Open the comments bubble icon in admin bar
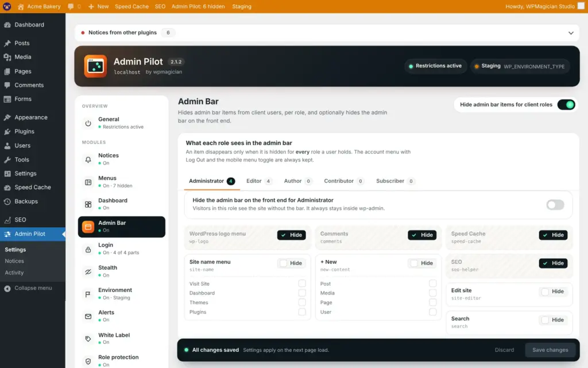 pyautogui.click(x=71, y=6)
